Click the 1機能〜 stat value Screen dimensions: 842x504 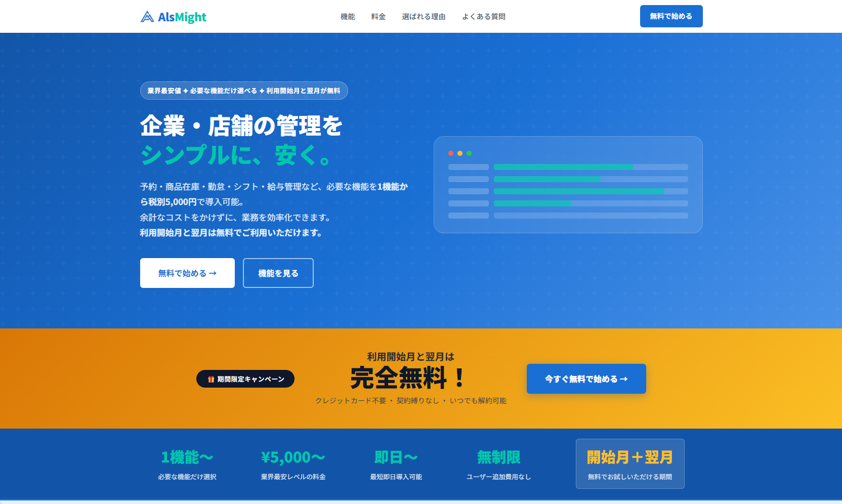point(187,457)
